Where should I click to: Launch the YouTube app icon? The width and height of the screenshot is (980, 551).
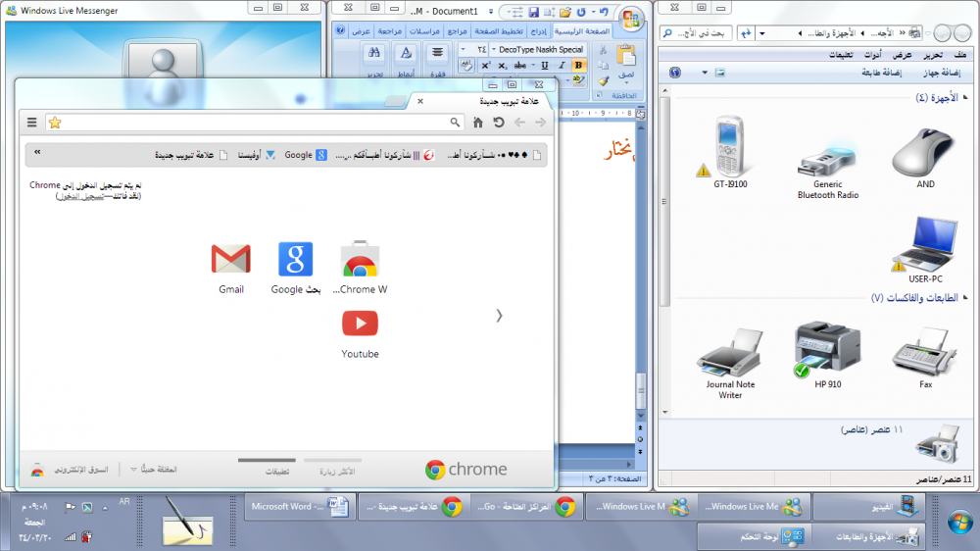pyautogui.click(x=360, y=324)
